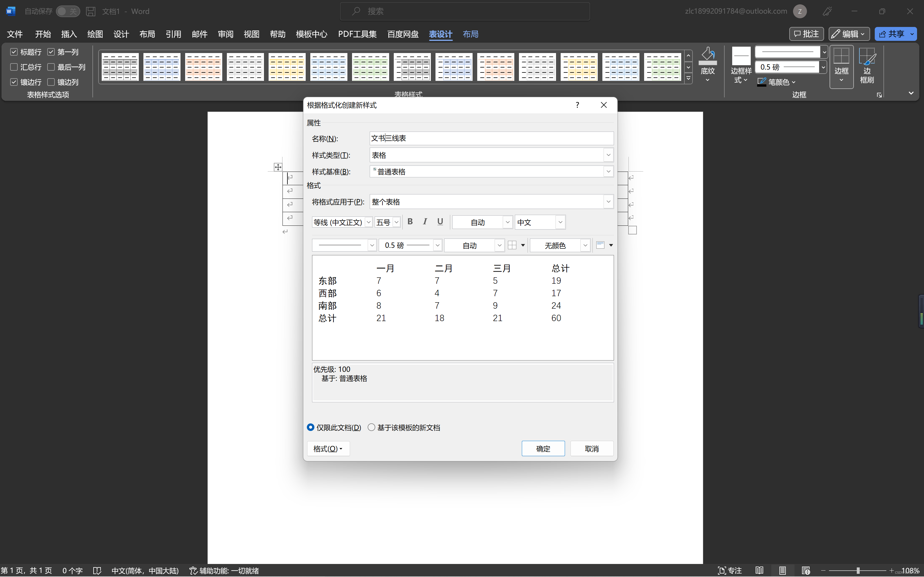Select 仅限此文档 radio button
This screenshot has height=577, width=924.
310,427
